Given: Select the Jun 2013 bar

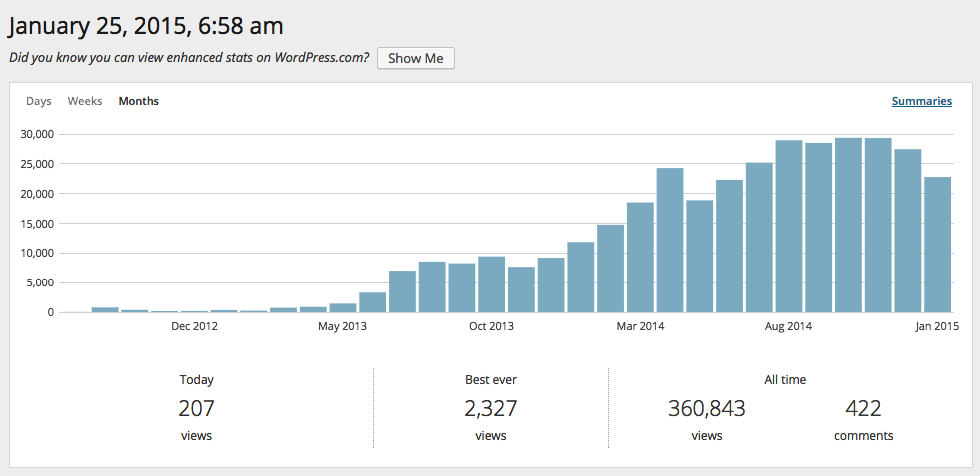Looking at the screenshot, I should click(x=373, y=303).
